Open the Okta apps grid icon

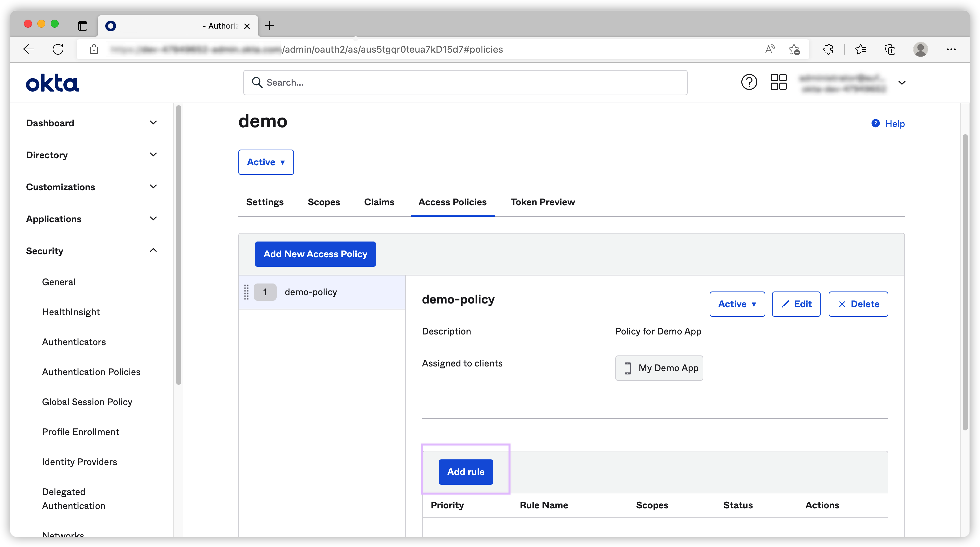coord(778,82)
